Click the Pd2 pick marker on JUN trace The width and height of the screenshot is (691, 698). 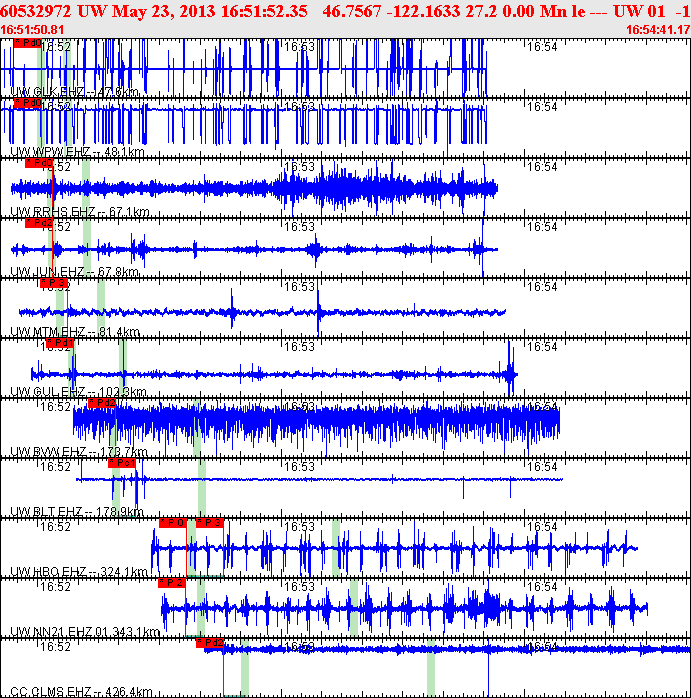pos(39,223)
